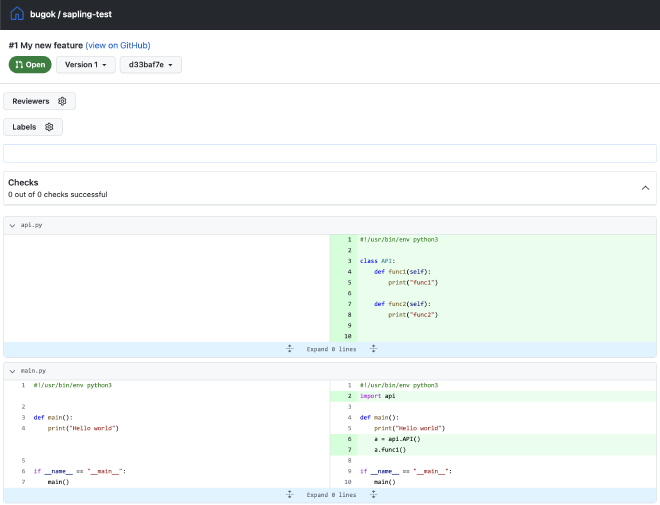The width and height of the screenshot is (660, 505).
Task: Click Expand 0 lines text under api.py
Action: pos(331,348)
